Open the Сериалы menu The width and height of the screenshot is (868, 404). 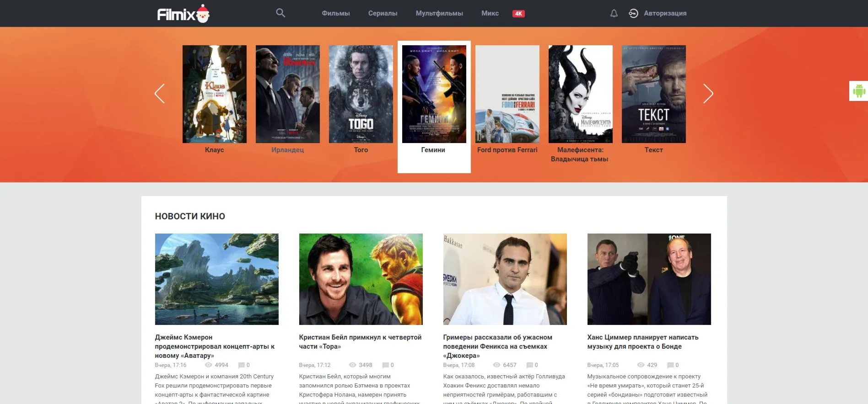(383, 13)
